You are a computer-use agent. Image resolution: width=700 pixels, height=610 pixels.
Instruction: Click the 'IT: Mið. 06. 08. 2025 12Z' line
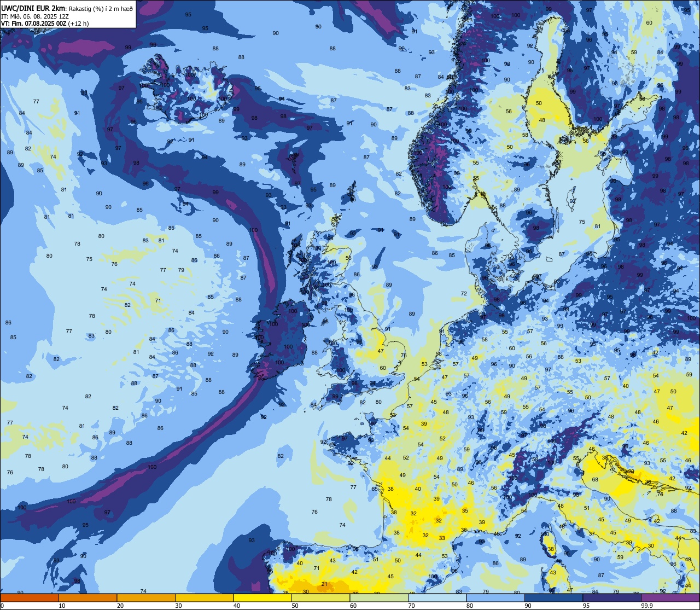coord(34,16)
